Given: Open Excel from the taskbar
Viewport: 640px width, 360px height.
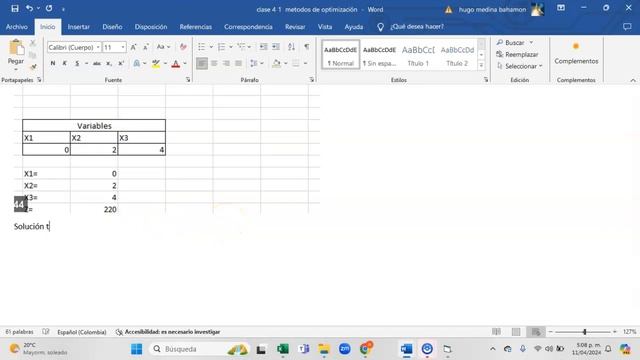Looking at the screenshot, I should [x=283, y=349].
